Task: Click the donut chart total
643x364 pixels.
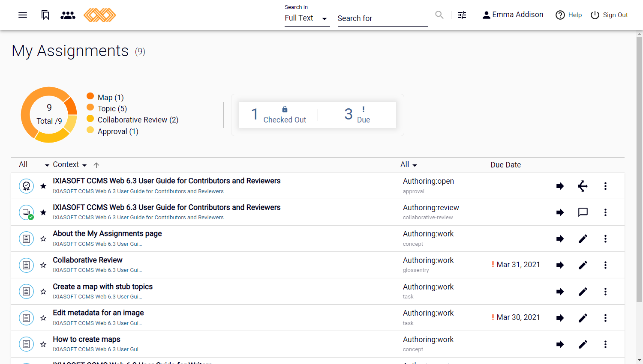Action: (x=49, y=114)
